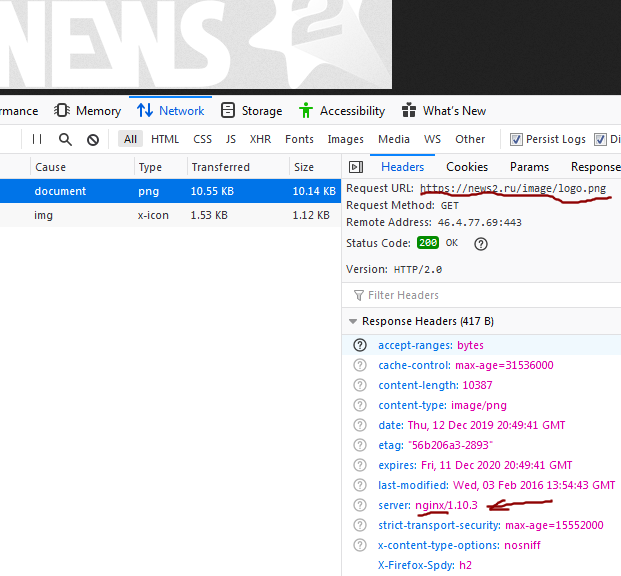Viewport: 621px width, 576px height.
Task: Click help icon for accept-ranges header
Action: pos(360,345)
